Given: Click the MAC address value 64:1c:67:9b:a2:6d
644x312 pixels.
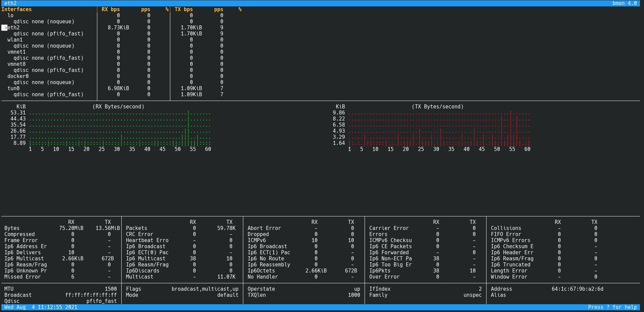Looking at the screenshot, I should click(x=577, y=289).
